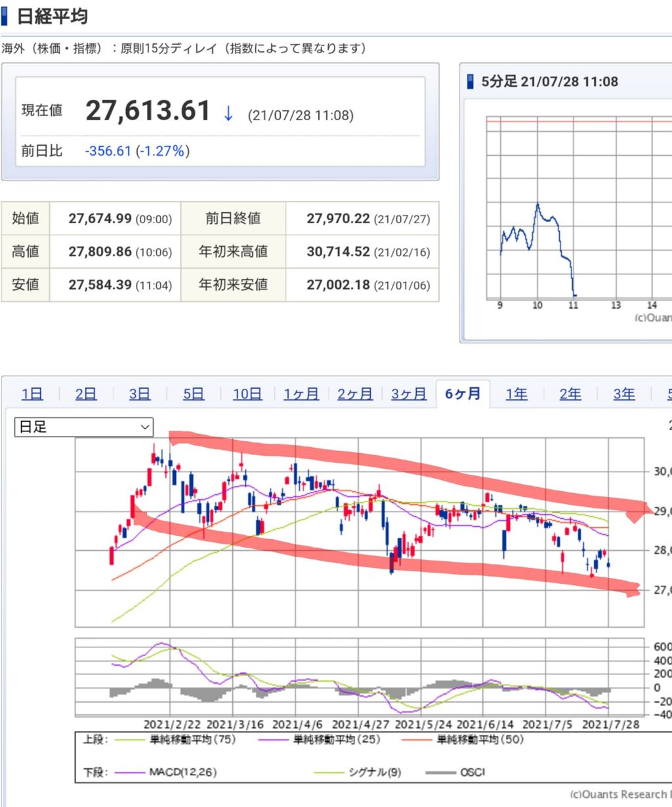The width and height of the screenshot is (672, 807).
Task: Switch to the 1年 chart period
Action: 516,394
